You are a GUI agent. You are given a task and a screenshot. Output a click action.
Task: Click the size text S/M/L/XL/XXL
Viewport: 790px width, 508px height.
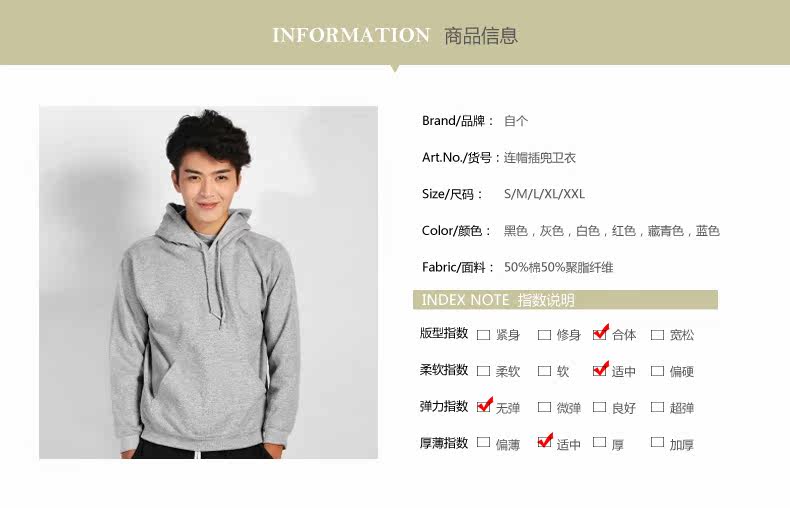click(x=544, y=194)
